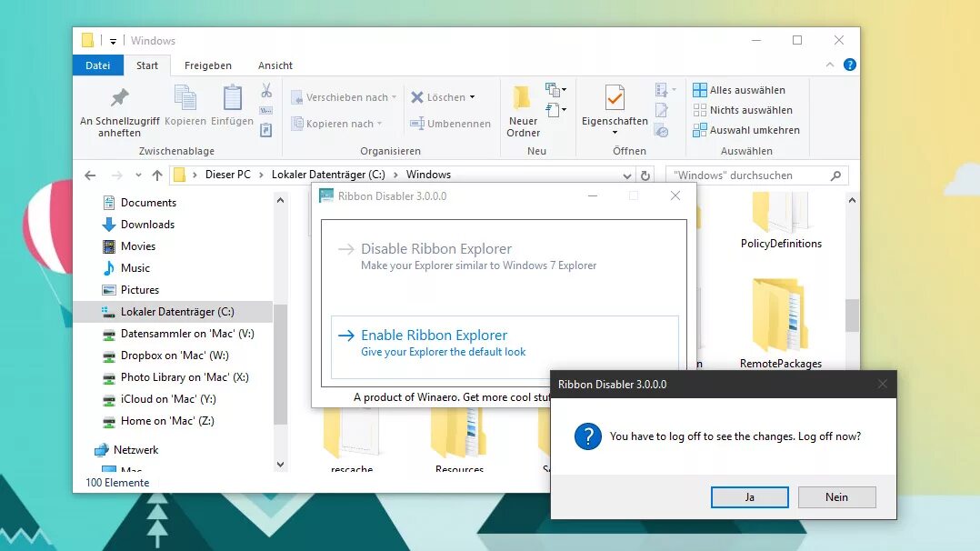Refresh the Windows folder view
Viewport: 980px width, 551px height.
[645, 175]
